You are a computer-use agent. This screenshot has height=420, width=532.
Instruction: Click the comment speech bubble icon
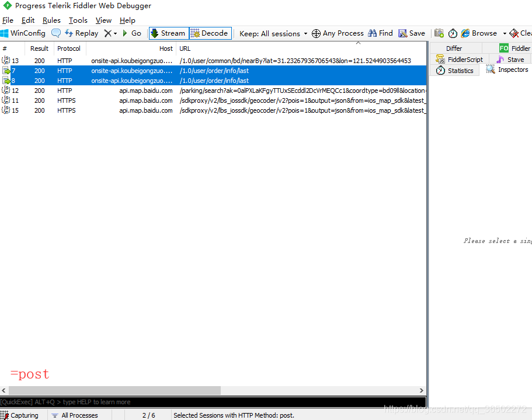[56, 33]
